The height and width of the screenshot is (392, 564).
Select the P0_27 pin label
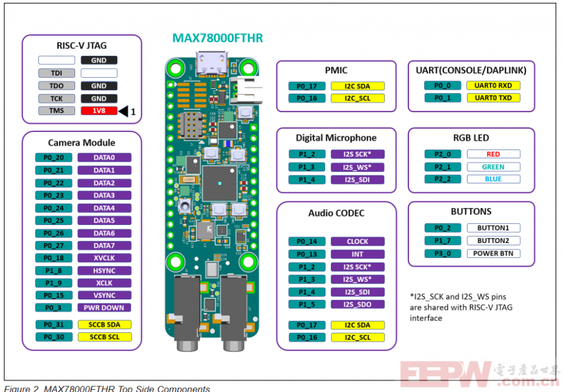54,245
